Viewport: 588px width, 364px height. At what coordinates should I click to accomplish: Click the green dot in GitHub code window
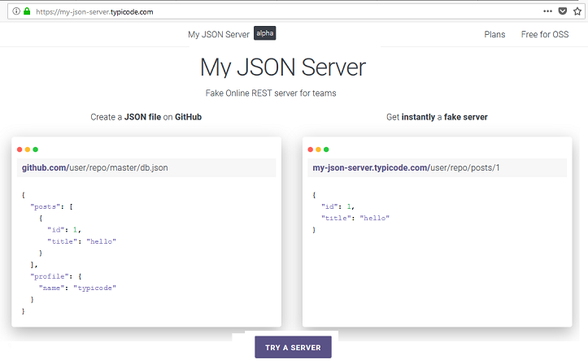36,149
